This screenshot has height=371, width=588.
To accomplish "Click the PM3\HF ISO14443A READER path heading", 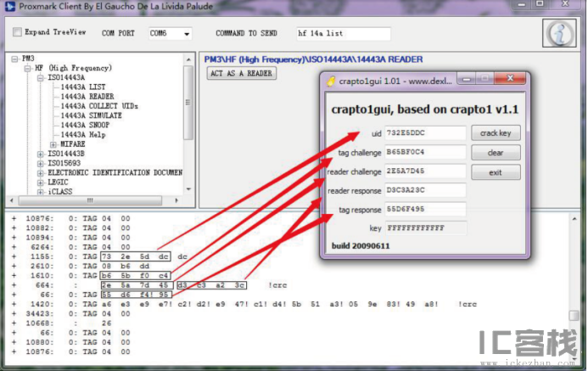I will tap(313, 59).
